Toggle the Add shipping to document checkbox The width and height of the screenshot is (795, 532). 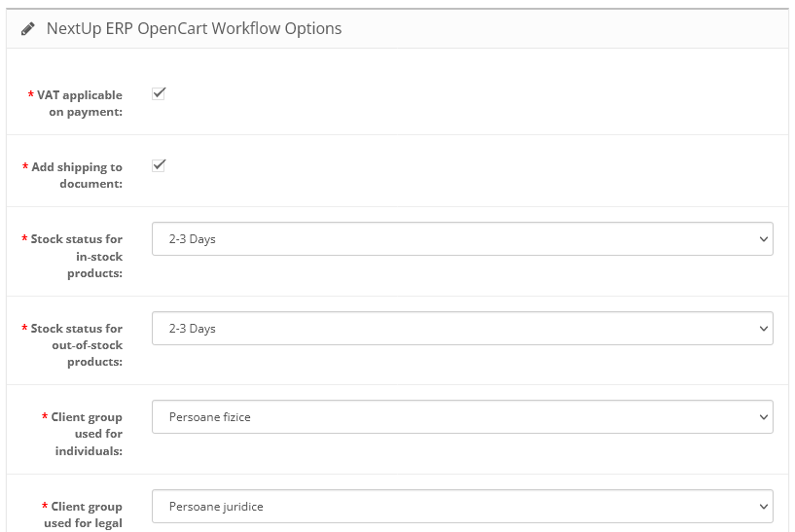coord(159,165)
